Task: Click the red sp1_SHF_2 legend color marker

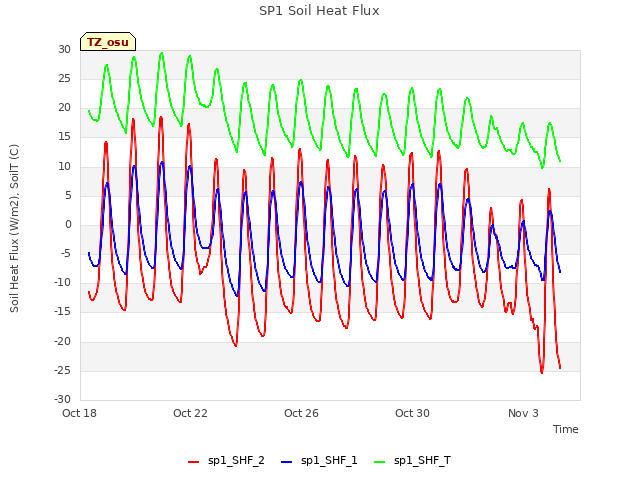Action: click(193, 462)
